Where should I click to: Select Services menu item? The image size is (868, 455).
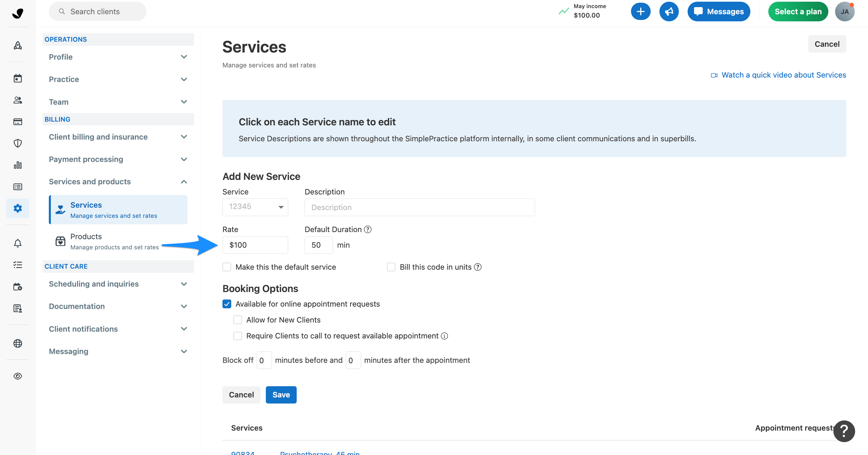click(118, 210)
